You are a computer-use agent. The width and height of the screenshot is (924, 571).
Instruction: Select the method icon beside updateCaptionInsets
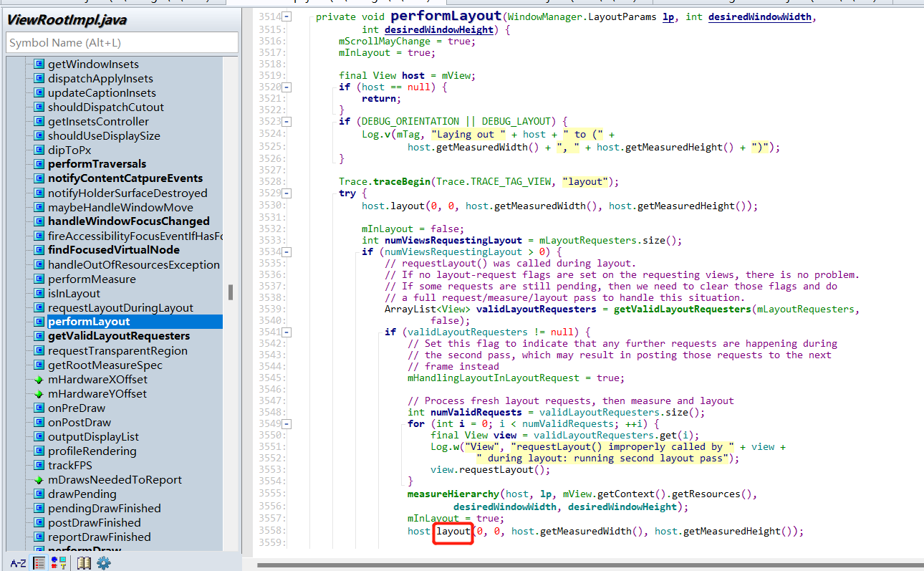[39, 93]
